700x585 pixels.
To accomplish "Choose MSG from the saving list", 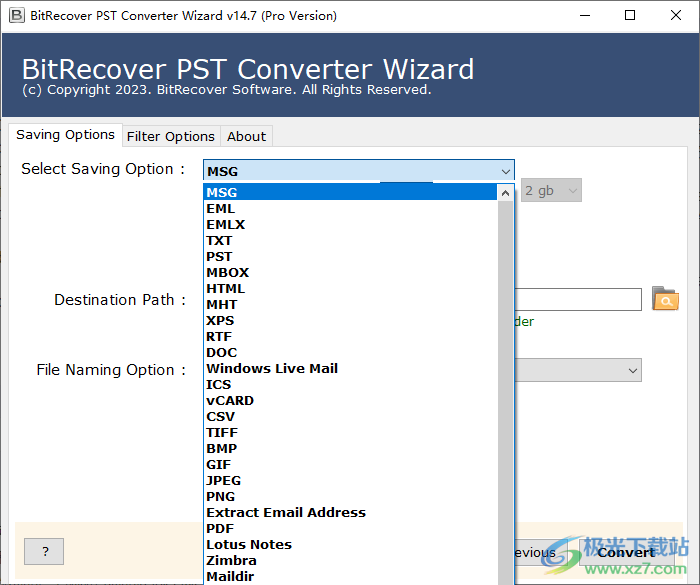I will click(x=351, y=192).
